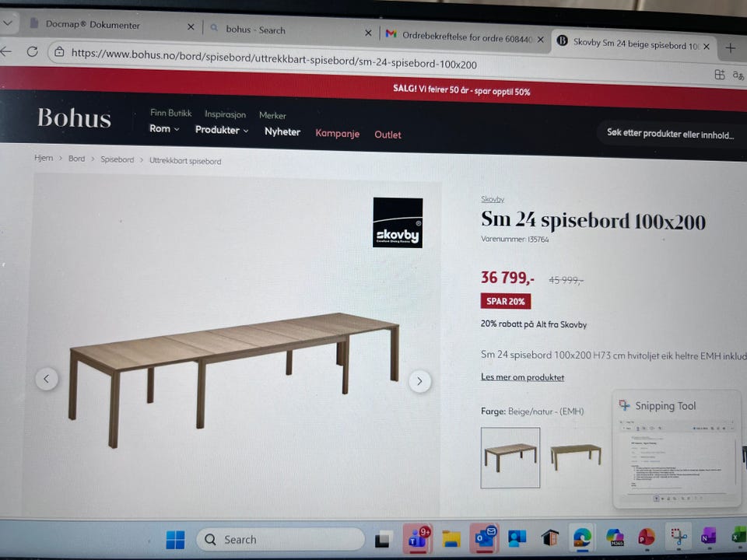Image resolution: width=747 pixels, height=560 pixels.
Task: Open a new browser tab
Action: (731, 47)
